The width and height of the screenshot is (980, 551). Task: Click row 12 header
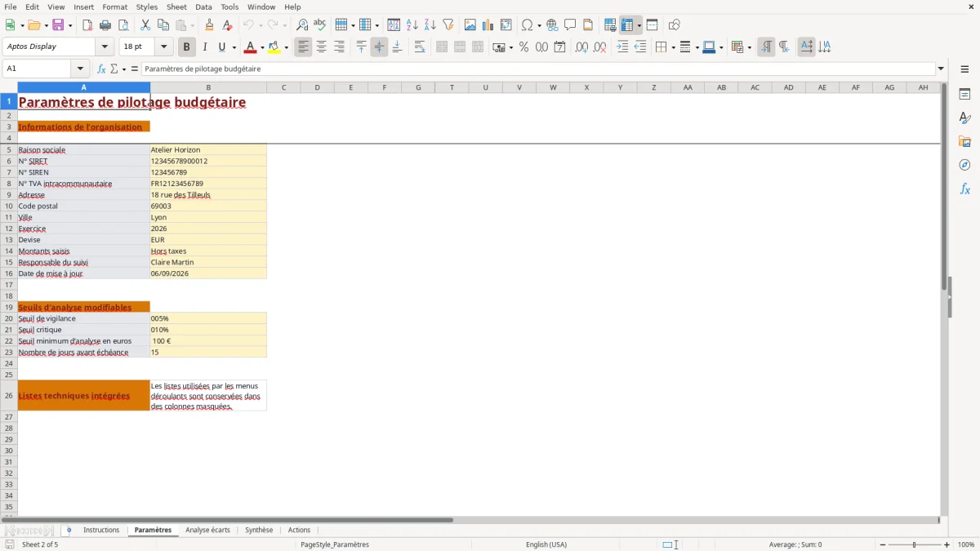(9, 229)
